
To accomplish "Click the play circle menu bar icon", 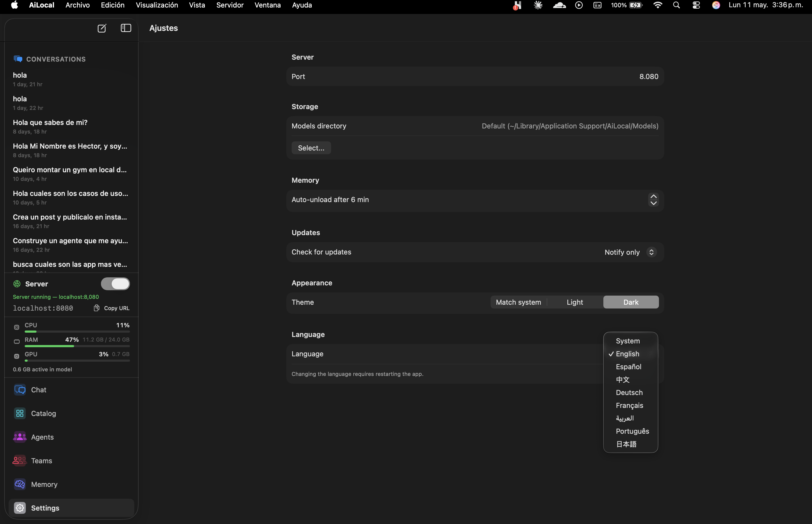I will (x=579, y=5).
